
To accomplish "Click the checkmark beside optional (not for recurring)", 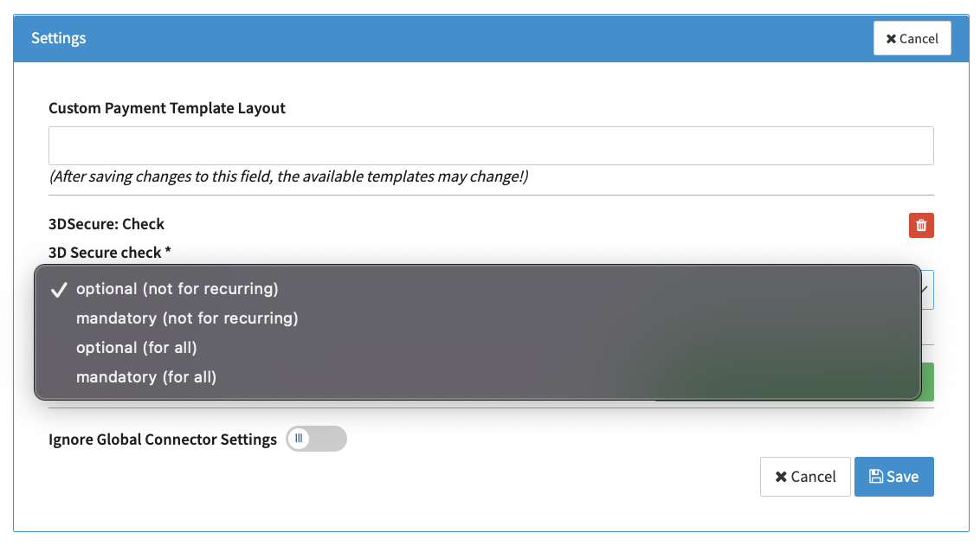I will pos(59,290).
